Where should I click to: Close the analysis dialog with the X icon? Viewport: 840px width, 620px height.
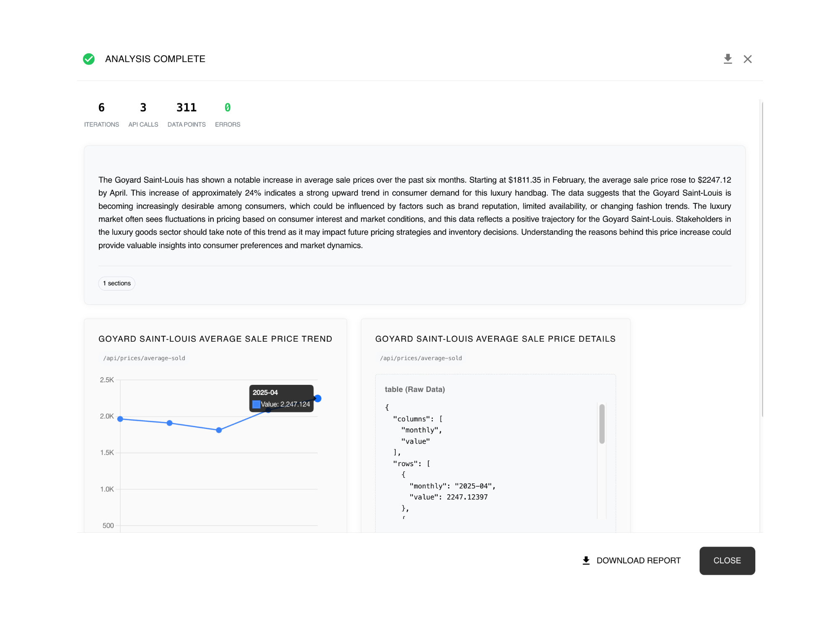[x=747, y=59]
